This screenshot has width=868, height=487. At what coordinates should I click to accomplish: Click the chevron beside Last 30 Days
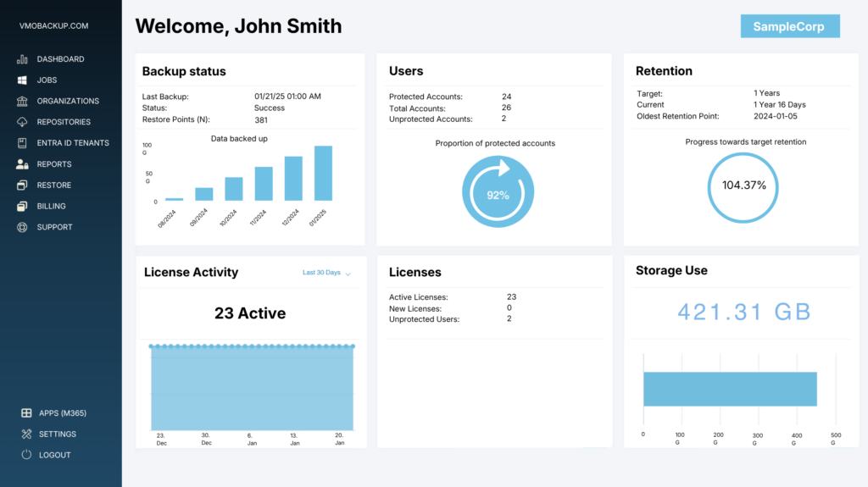pyautogui.click(x=348, y=274)
